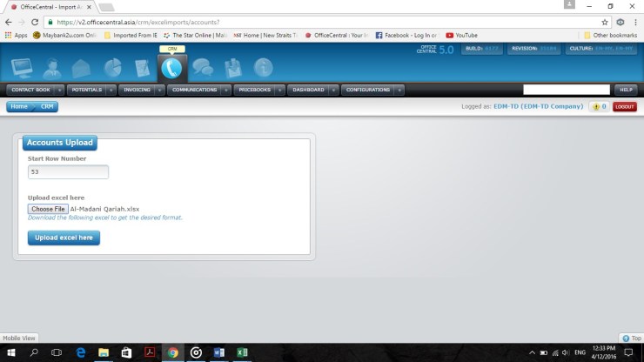This screenshot has height=362, width=644.
Task: Open the computer monitor module icon
Action: [x=22, y=67]
